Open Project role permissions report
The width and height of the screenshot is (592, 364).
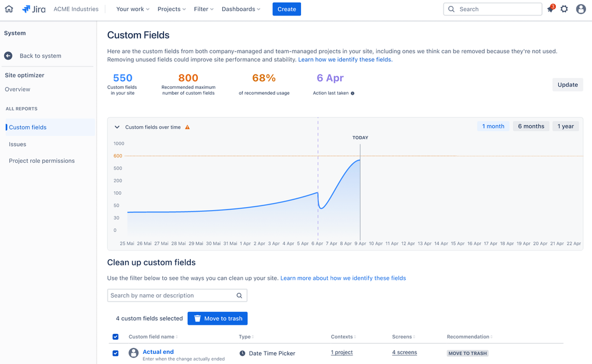click(x=42, y=160)
